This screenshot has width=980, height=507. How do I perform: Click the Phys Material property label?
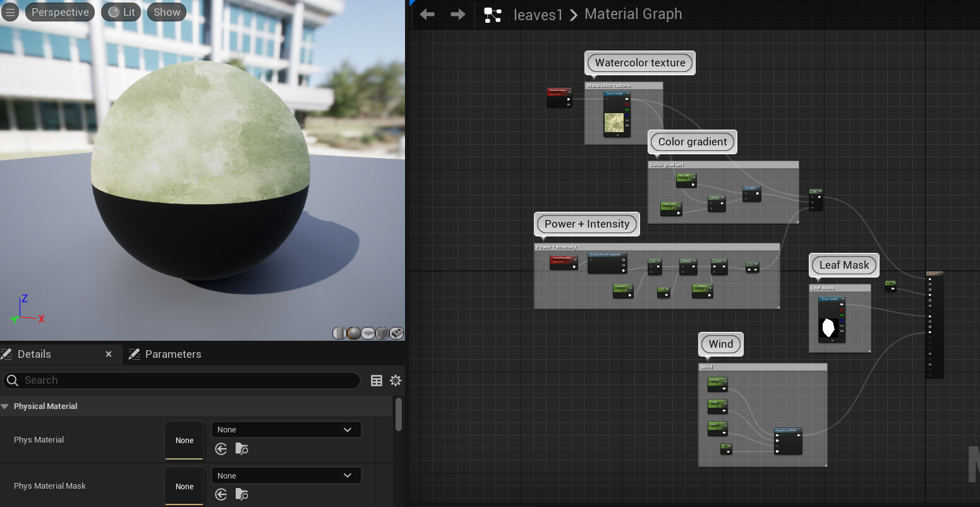[x=39, y=440]
